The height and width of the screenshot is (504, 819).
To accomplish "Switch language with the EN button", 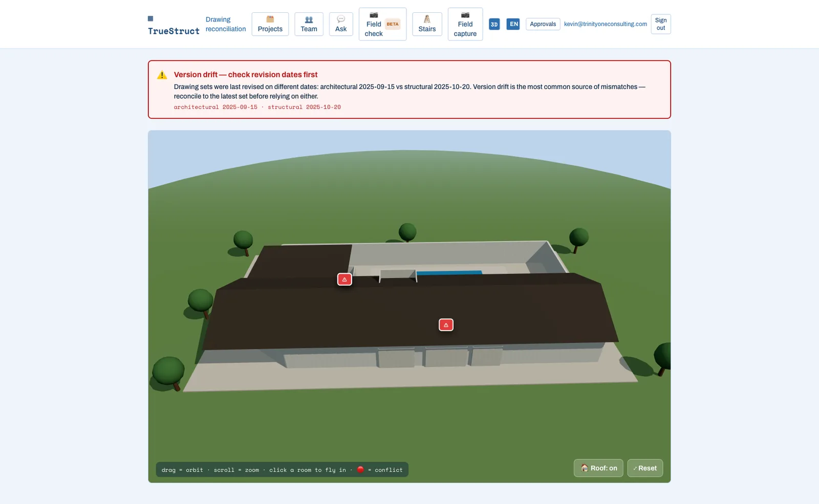I will 513,24.
